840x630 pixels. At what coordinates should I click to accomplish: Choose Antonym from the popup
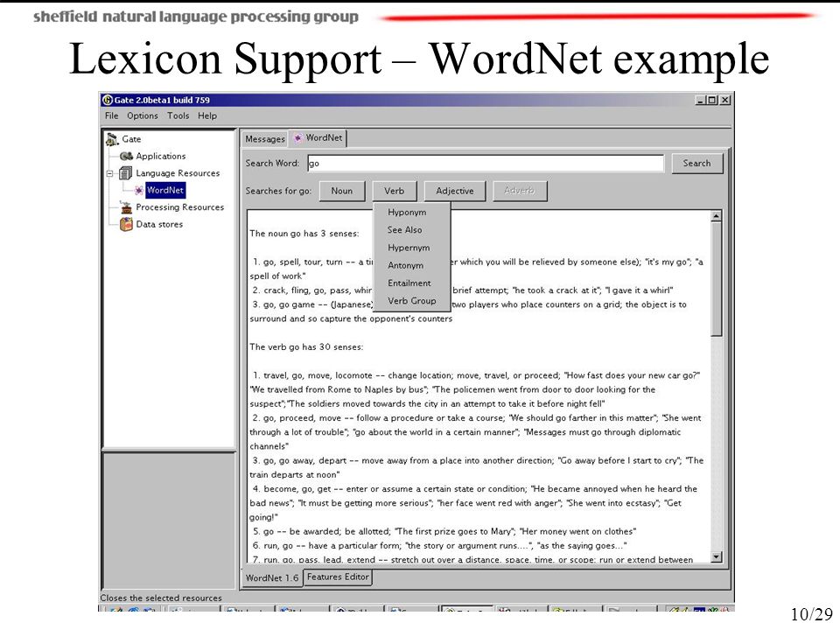click(411, 265)
